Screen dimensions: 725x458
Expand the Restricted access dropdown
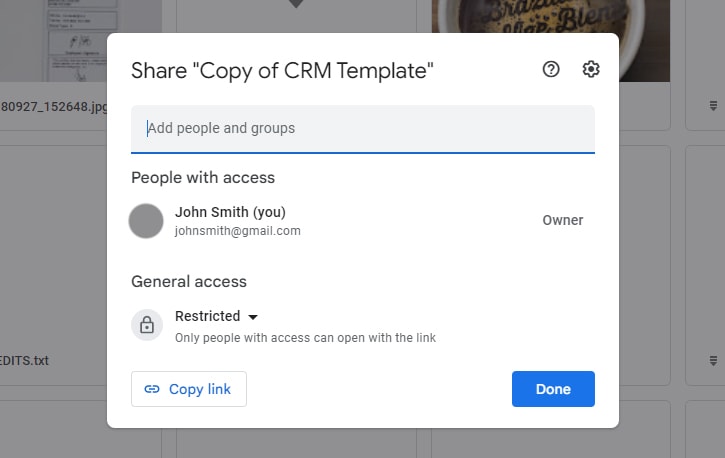click(216, 316)
